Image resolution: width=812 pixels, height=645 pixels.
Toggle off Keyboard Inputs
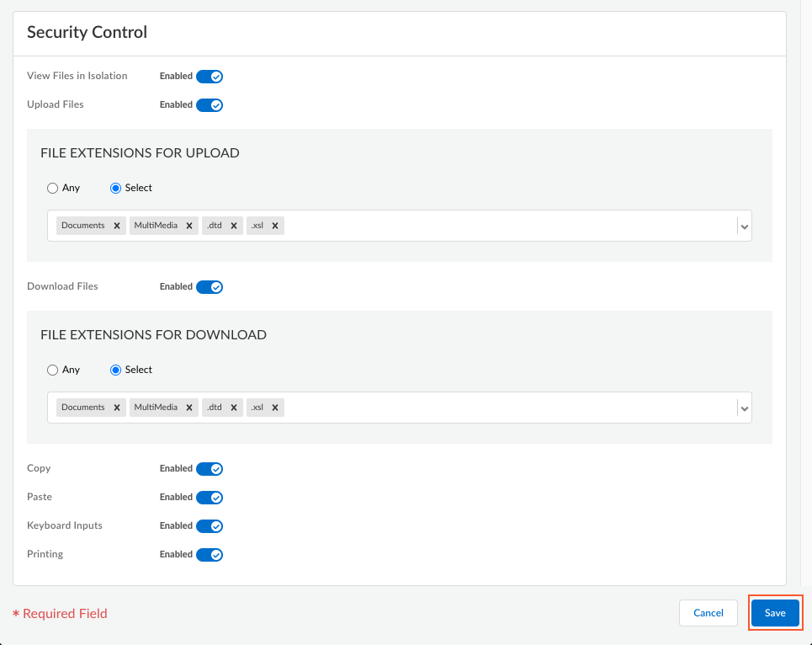[211, 525]
